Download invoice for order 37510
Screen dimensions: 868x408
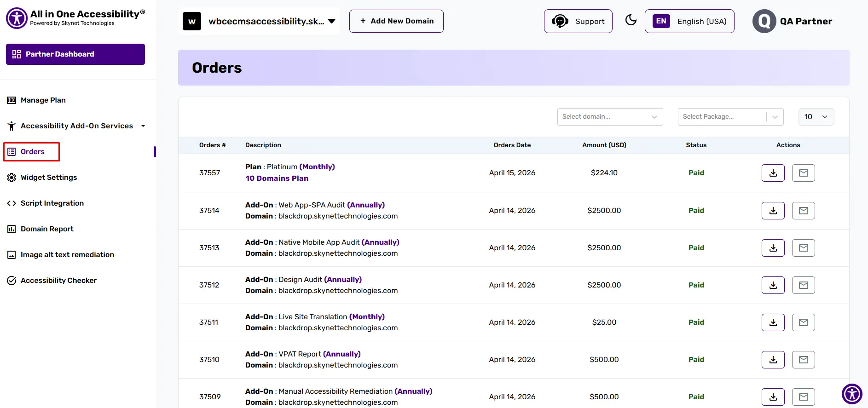click(773, 360)
